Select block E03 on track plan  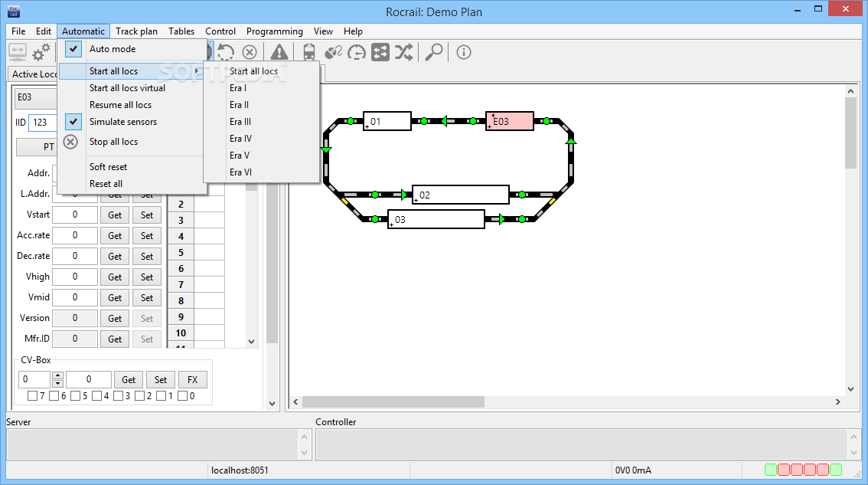(x=510, y=121)
